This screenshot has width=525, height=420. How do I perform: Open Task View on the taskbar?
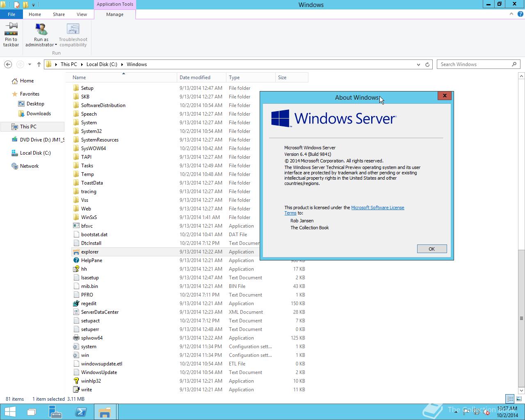point(32,412)
